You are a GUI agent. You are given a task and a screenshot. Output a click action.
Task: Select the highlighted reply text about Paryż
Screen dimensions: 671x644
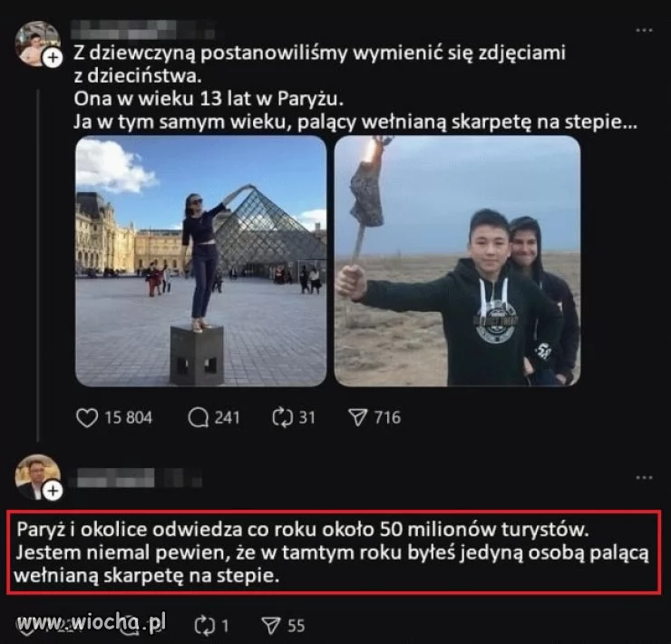click(334, 552)
